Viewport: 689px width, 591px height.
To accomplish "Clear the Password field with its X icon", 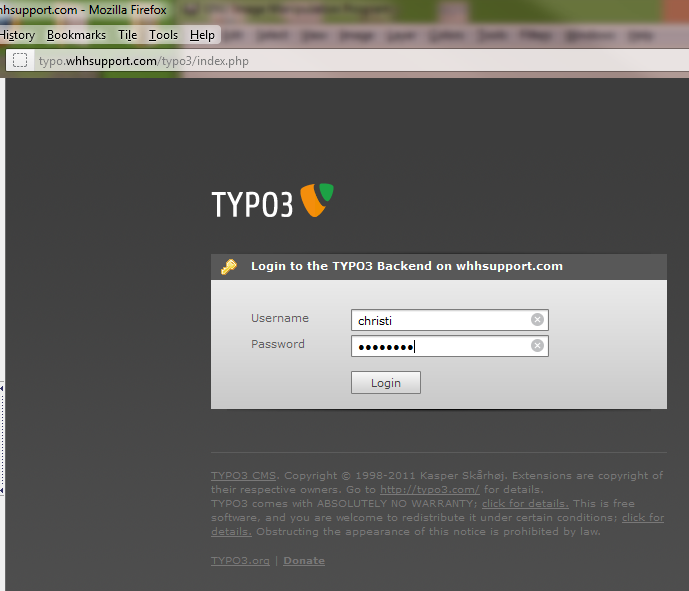I will pyautogui.click(x=537, y=346).
